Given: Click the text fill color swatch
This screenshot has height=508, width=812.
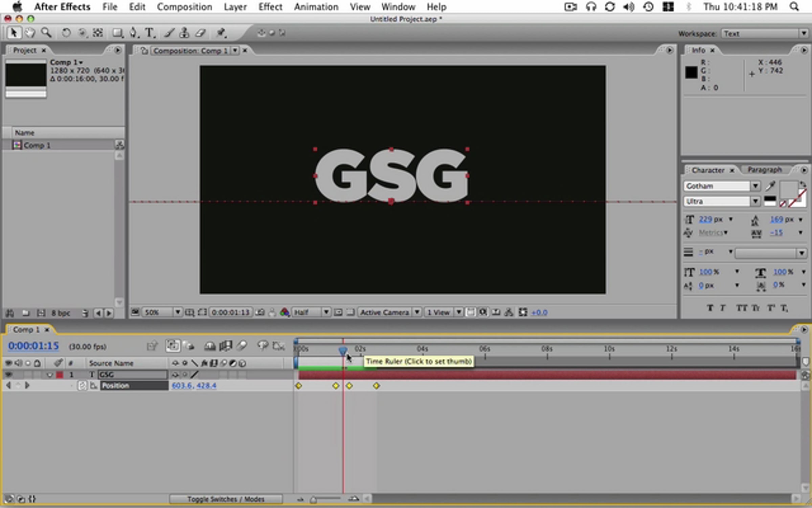Looking at the screenshot, I should pos(789,190).
